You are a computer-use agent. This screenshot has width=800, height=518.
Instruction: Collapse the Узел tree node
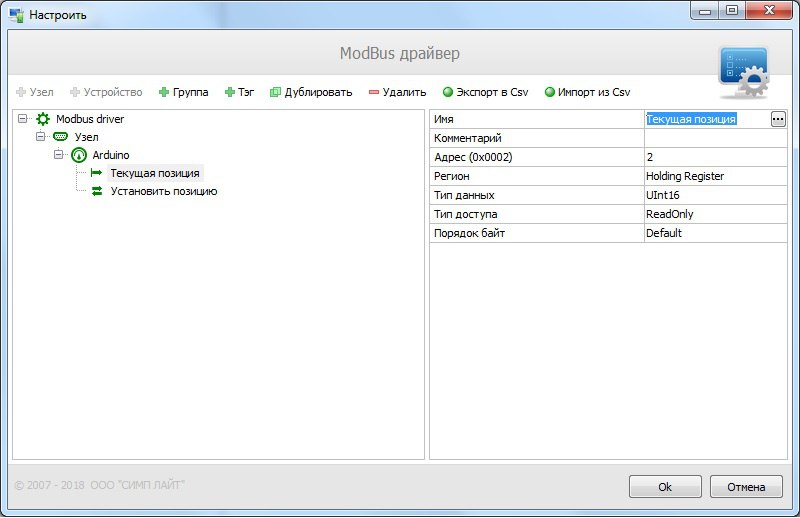pos(40,137)
